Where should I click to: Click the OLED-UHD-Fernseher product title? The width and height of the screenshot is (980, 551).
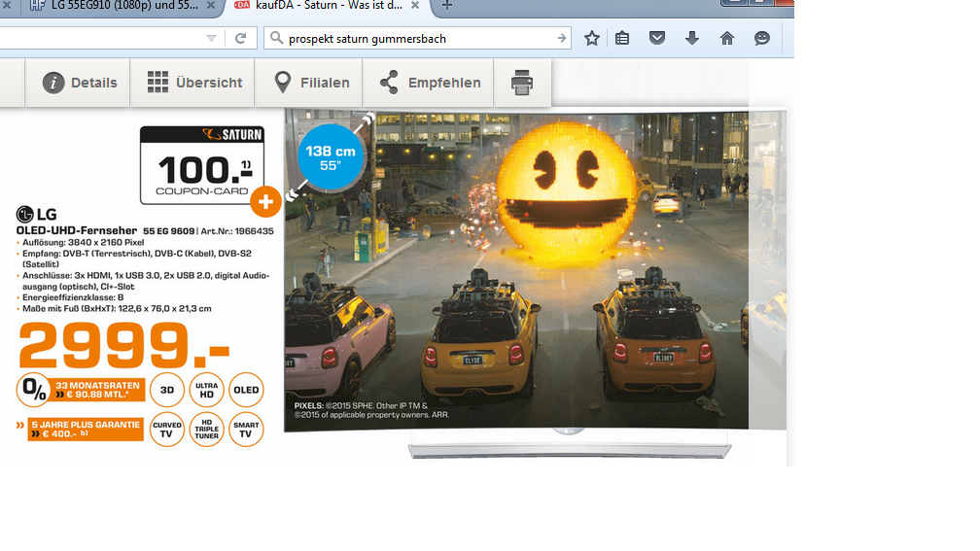[77, 230]
